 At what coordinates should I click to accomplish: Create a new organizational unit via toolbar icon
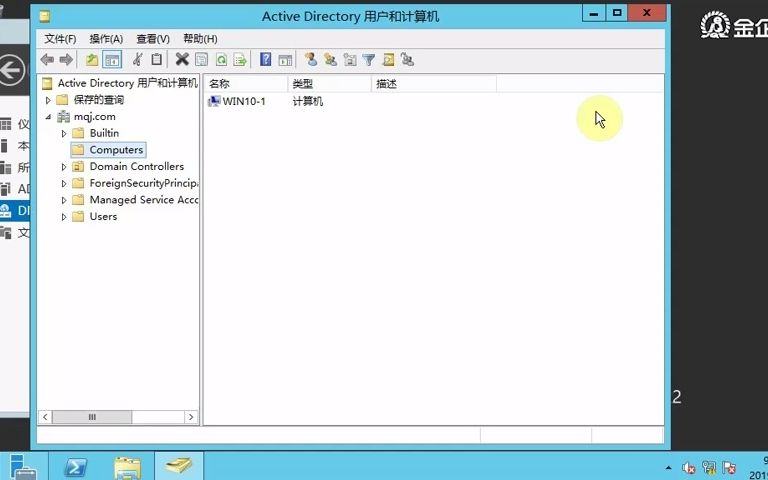click(350, 60)
